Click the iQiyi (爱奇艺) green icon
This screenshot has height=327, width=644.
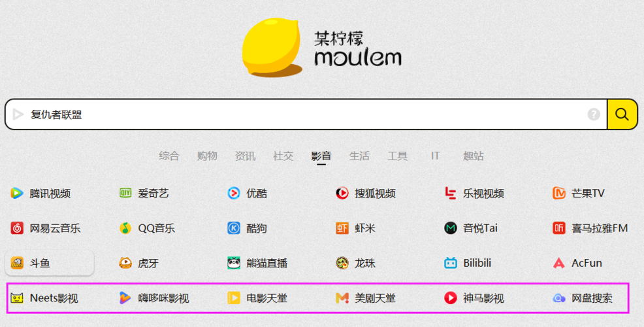[x=125, y=193]
